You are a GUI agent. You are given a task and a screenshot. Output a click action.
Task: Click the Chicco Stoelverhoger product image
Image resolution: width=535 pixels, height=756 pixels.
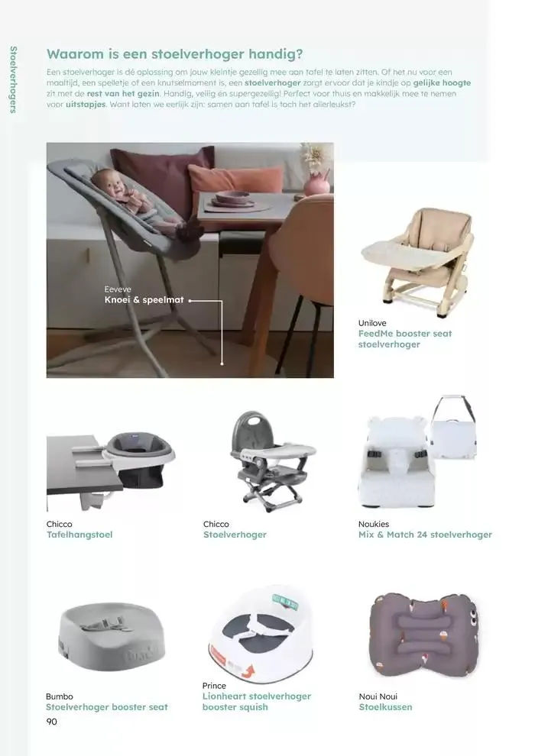[x=272, y=461]
